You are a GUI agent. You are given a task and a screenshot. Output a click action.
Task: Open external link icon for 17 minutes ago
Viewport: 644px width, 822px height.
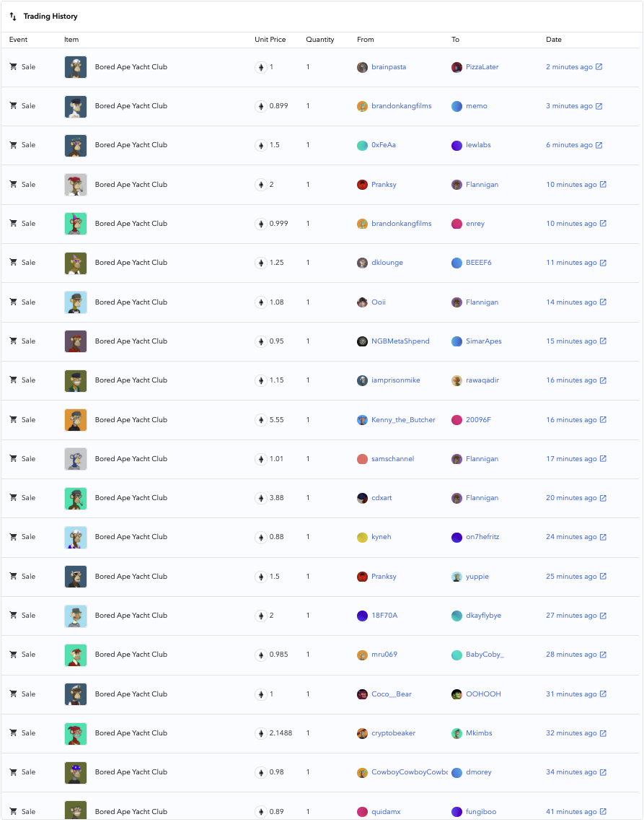click(x=603, y=459)
